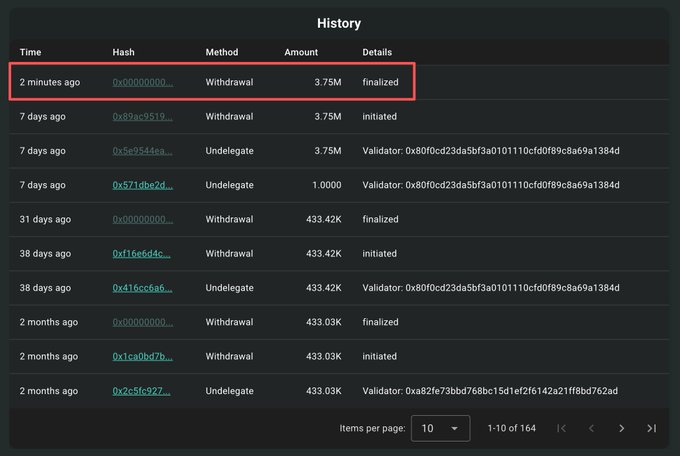
Task: Select 'finalized' in the 31 days ago row
Action: 380,219
